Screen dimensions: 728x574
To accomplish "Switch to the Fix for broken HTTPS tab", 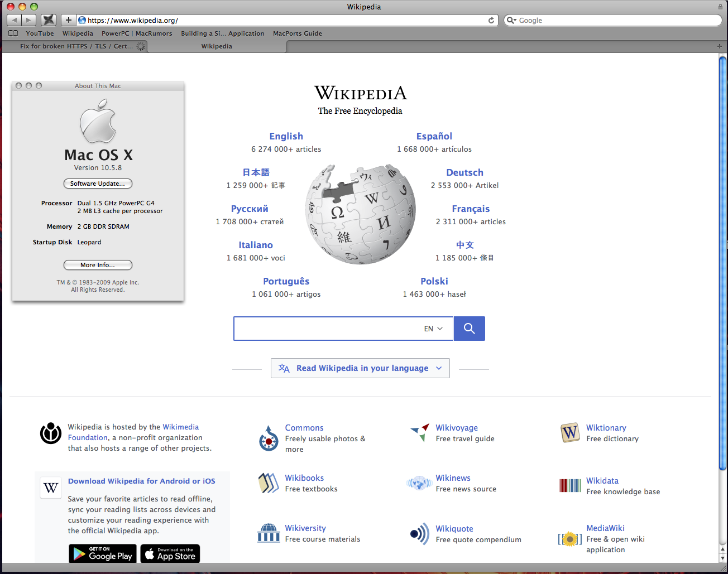I will point(76,46).
